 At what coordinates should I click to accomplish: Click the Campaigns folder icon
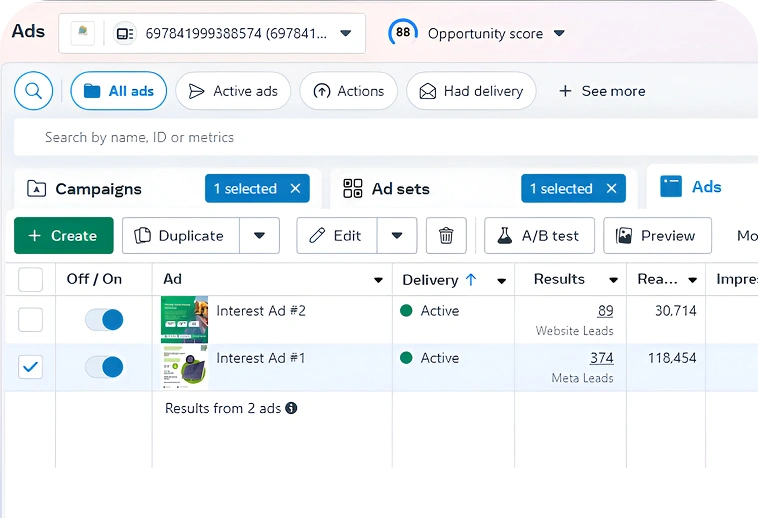pyautogui.click(x=36, y=189)
